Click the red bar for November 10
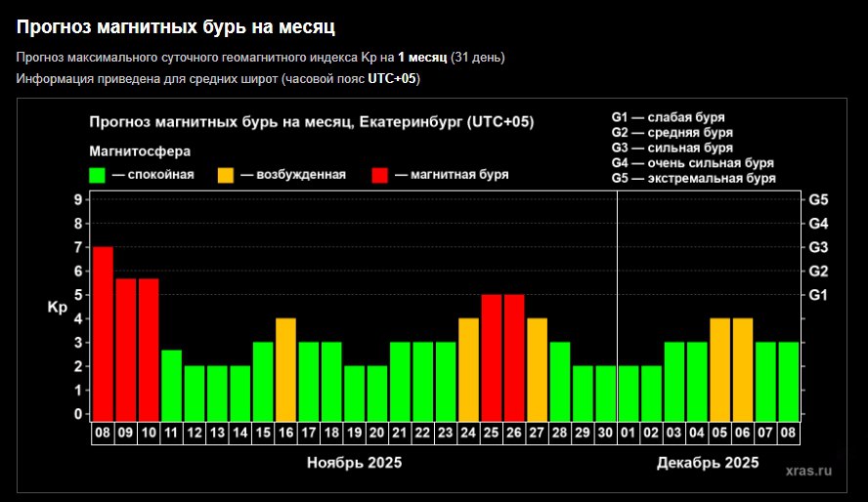This screenshot has height=502, width=868. tap(149, 348)
